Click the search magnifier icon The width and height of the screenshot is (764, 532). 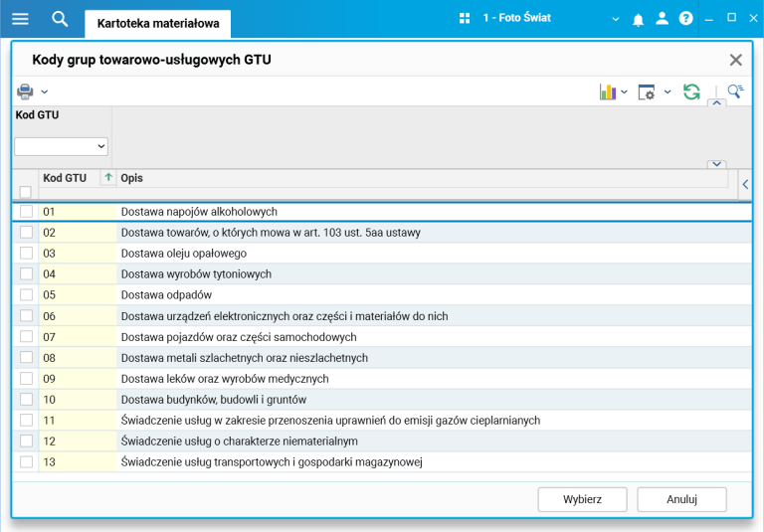[60, 19]
